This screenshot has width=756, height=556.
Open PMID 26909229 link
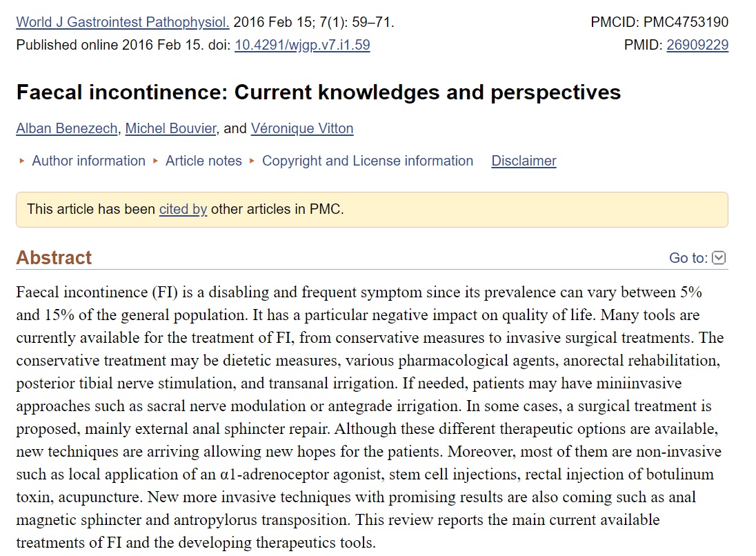pos(697,45)
